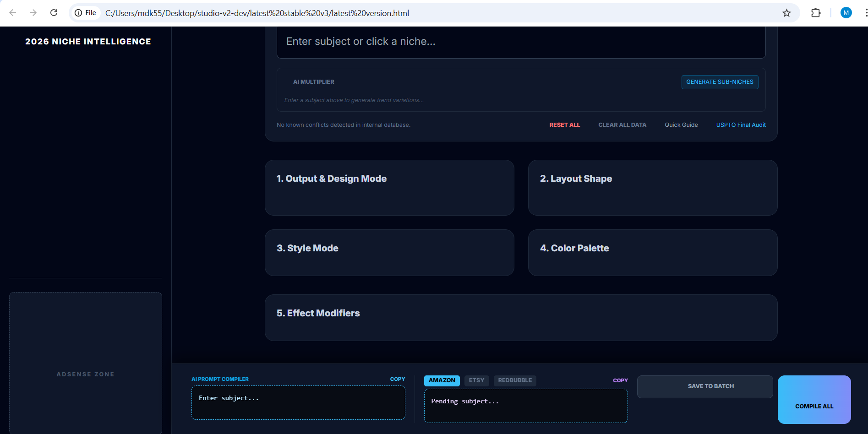Open the Quick Guide
Image resolution: width=868 pixels, height=434 pixels.
(681, 125)
